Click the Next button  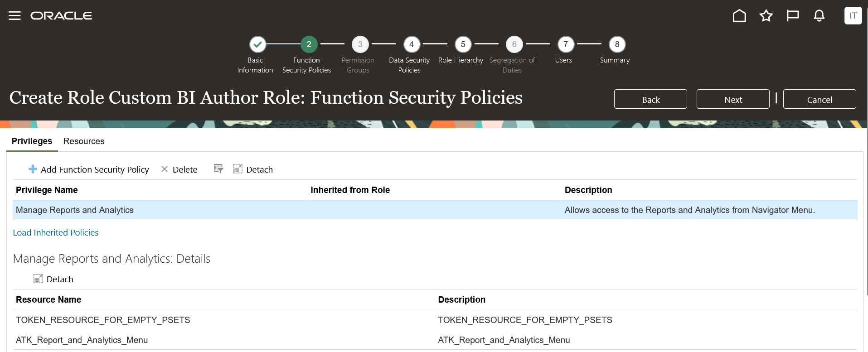tap(732, 99)
